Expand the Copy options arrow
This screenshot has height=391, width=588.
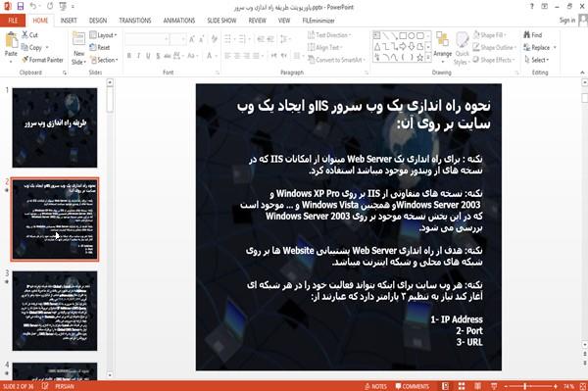(47, 47)
